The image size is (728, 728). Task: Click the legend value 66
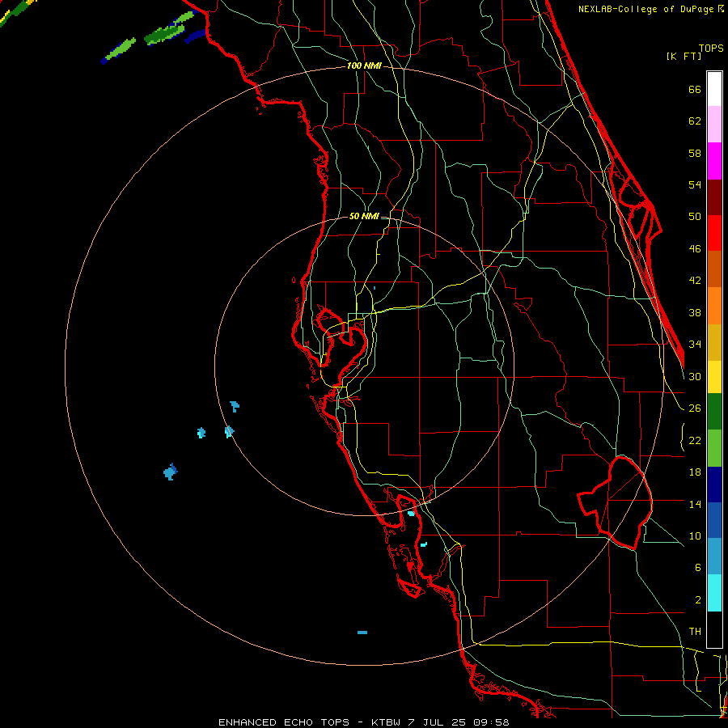tap(695, 89)
